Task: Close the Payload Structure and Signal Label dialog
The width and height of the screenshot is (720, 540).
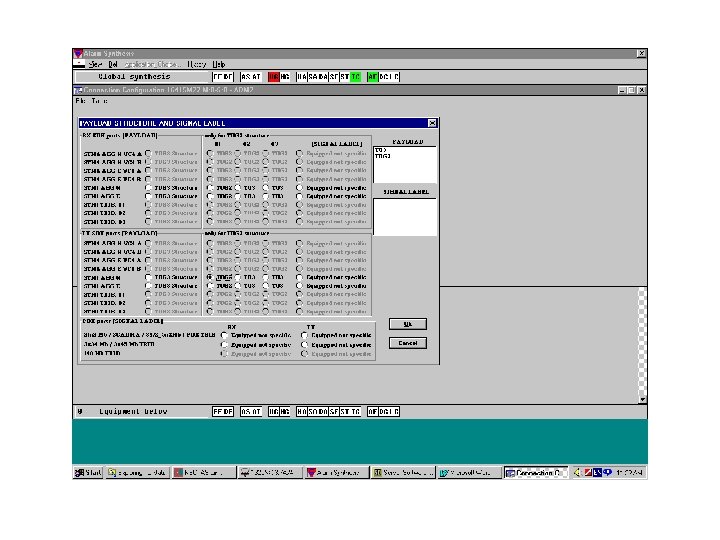Action: 432,123
